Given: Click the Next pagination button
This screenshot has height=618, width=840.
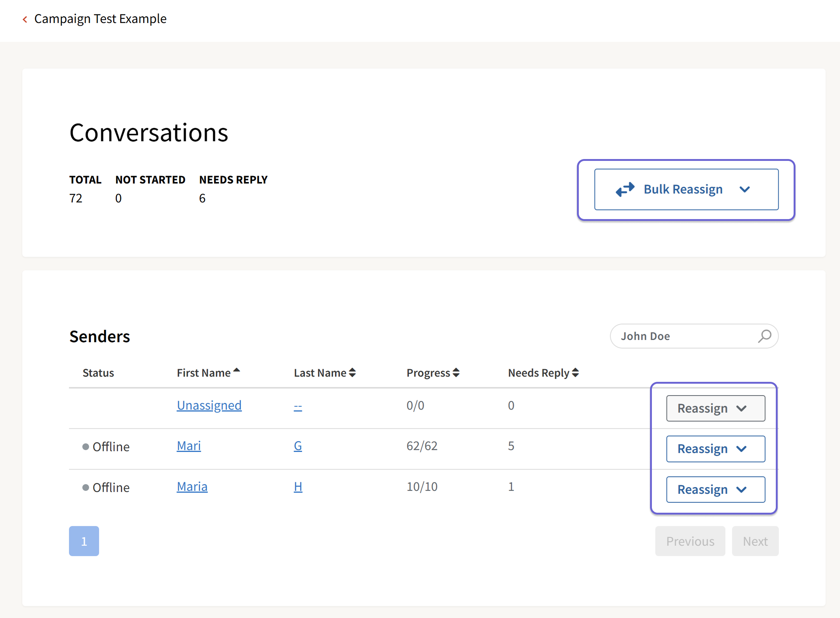Looking at the screenshot, I should click(x=755, y=541).
